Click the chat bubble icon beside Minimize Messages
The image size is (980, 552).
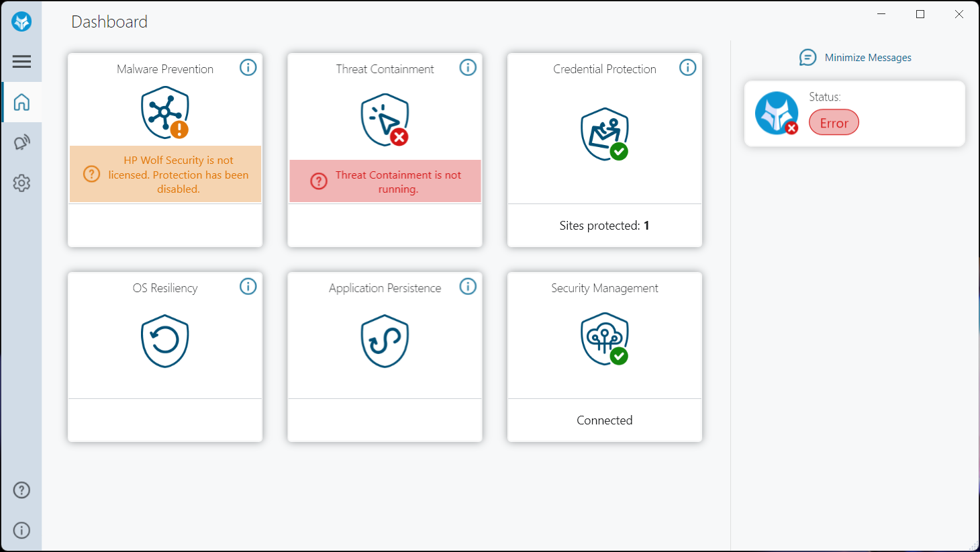point(807,58)
